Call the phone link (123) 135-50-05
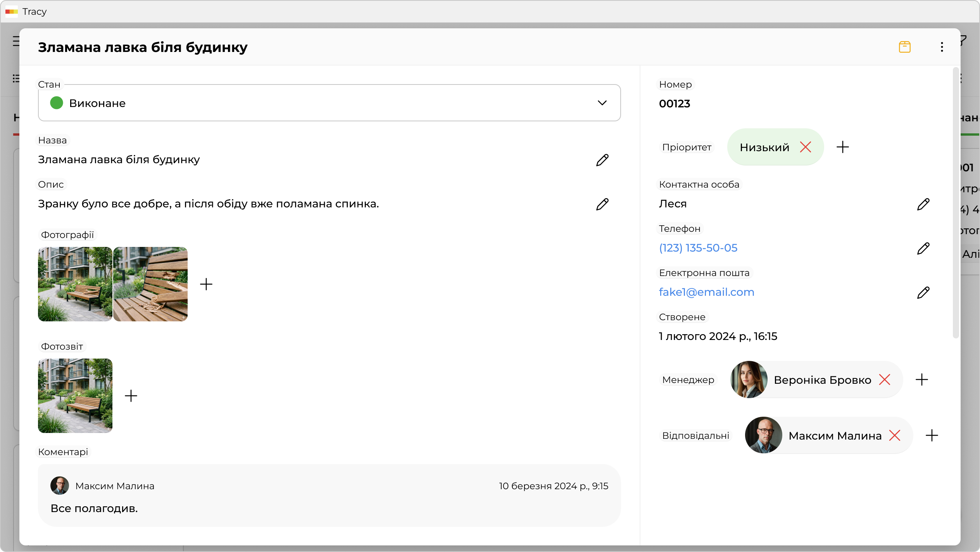 coord(698,248)
